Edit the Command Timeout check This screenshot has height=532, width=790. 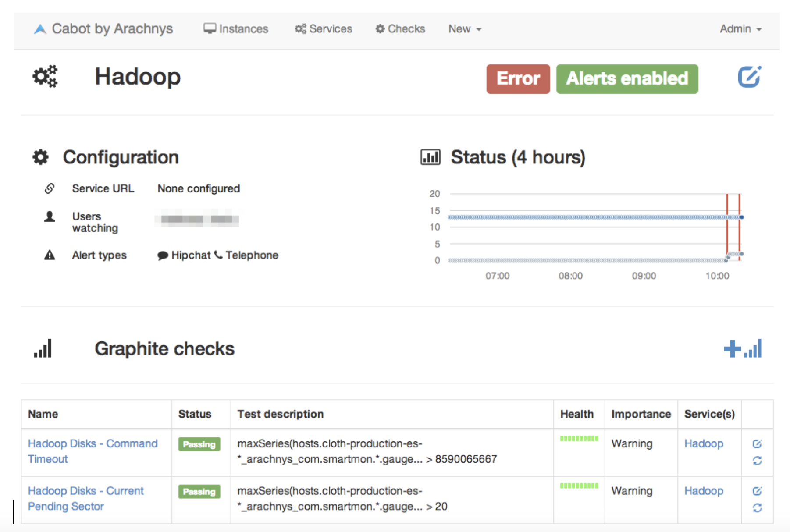757,444
